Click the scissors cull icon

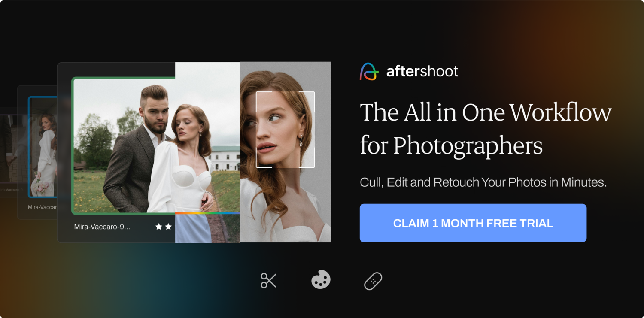click(x=268, y=280)
